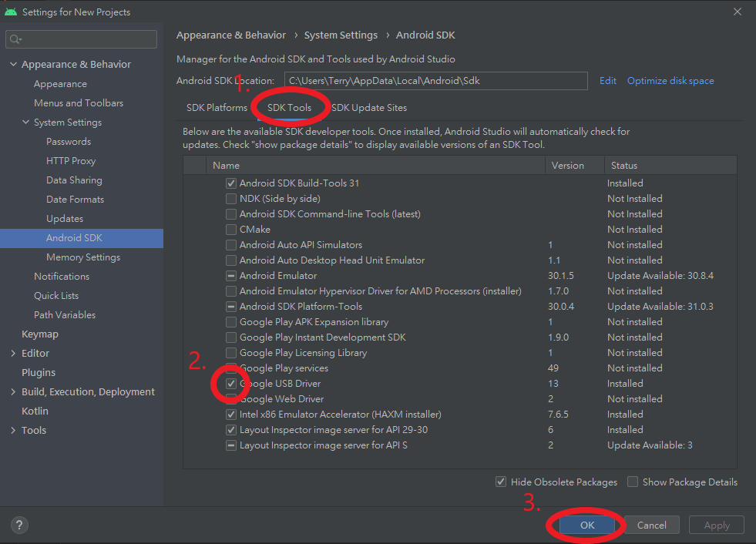Click the Android SDK Location path field
The image size is (756, 544).
pos(436,81)
